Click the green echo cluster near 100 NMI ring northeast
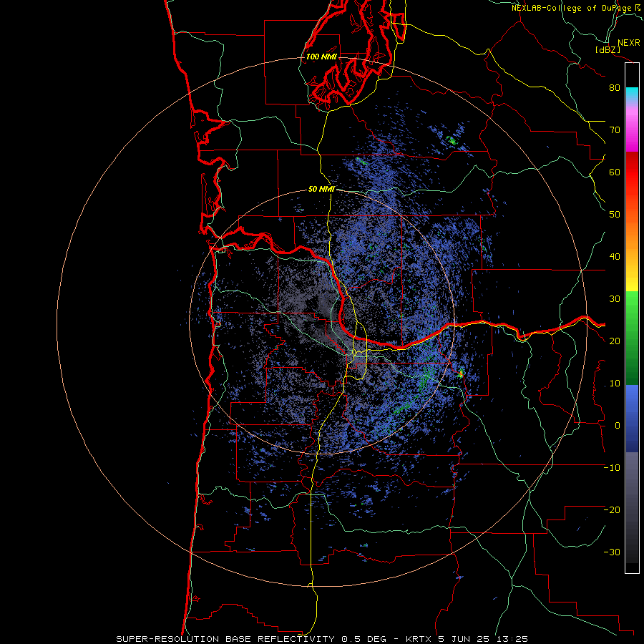This screenshot has width=644, height=644. [x=452, y=141]
